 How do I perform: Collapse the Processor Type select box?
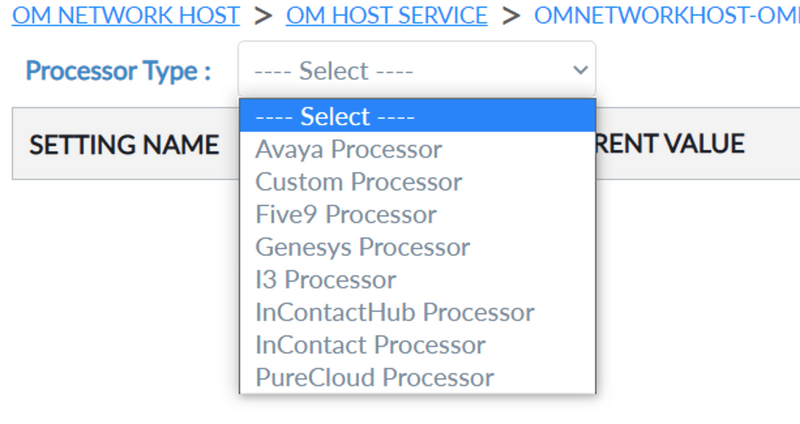point(417,70)
